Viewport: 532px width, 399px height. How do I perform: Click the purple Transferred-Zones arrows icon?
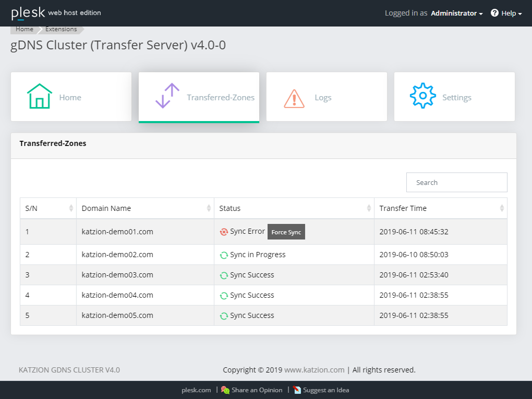click(x=167, y=96)
